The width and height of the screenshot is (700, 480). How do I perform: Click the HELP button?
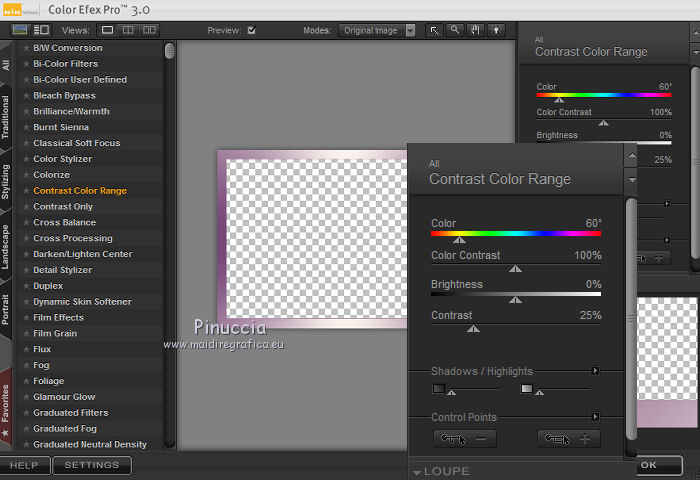point(24,465)
